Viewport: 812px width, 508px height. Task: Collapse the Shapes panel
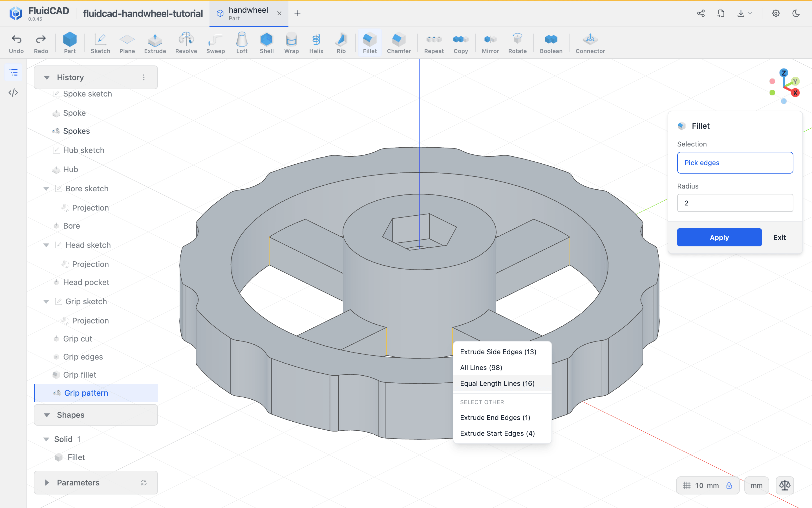point(47,415)
